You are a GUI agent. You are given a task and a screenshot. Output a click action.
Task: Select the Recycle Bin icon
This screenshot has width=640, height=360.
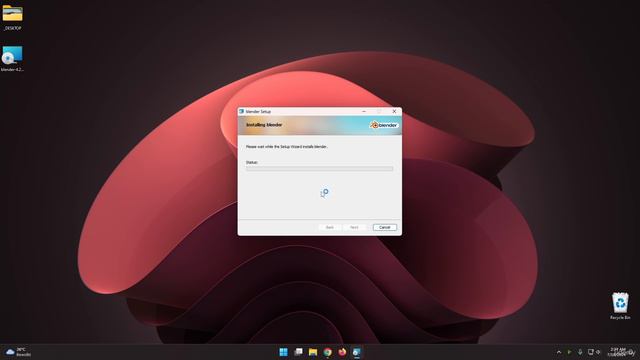(x=620, y=306)
